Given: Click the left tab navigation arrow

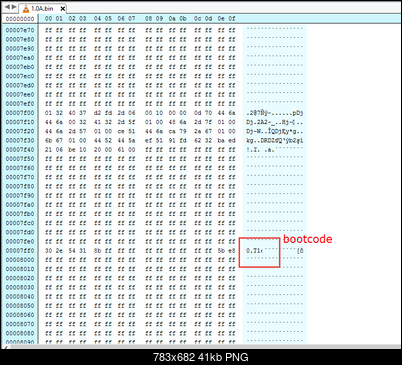Looking at the screenshot, I should click(x=7, y=7).
